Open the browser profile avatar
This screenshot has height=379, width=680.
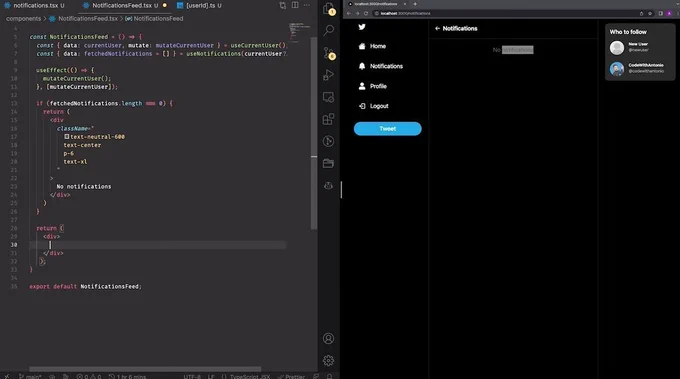click(669, 13)
